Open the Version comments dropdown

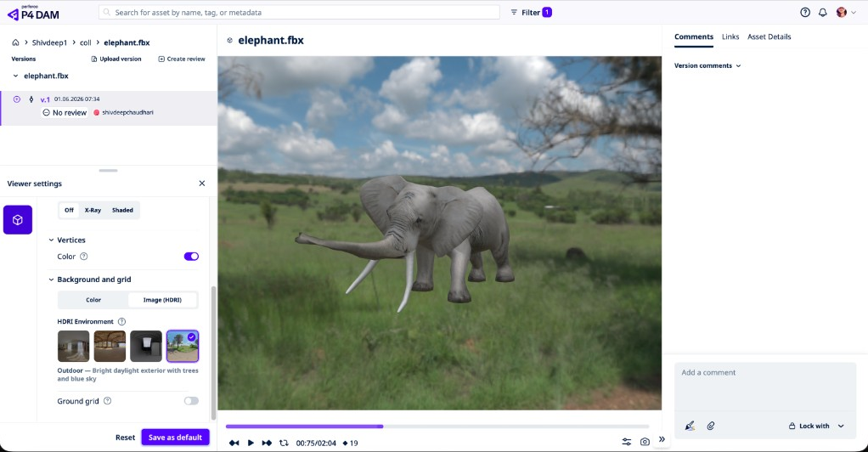pos(707,65)
